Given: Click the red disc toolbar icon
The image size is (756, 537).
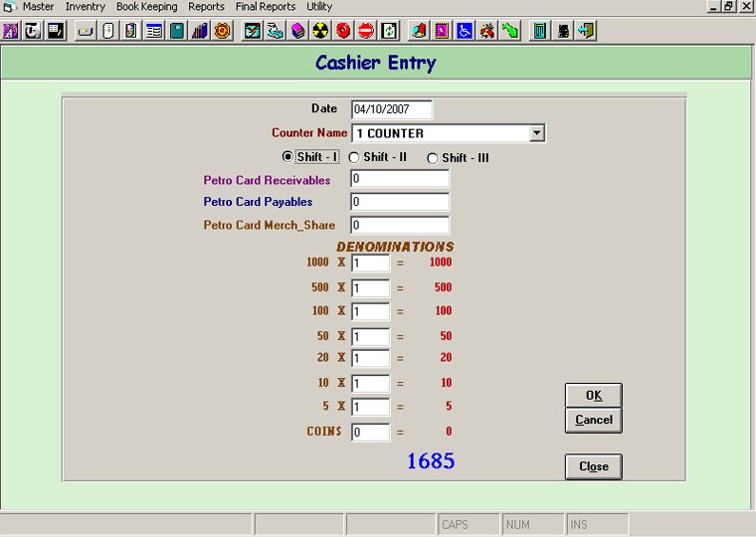Looking at the screenshot, I should tap(343, 31).
